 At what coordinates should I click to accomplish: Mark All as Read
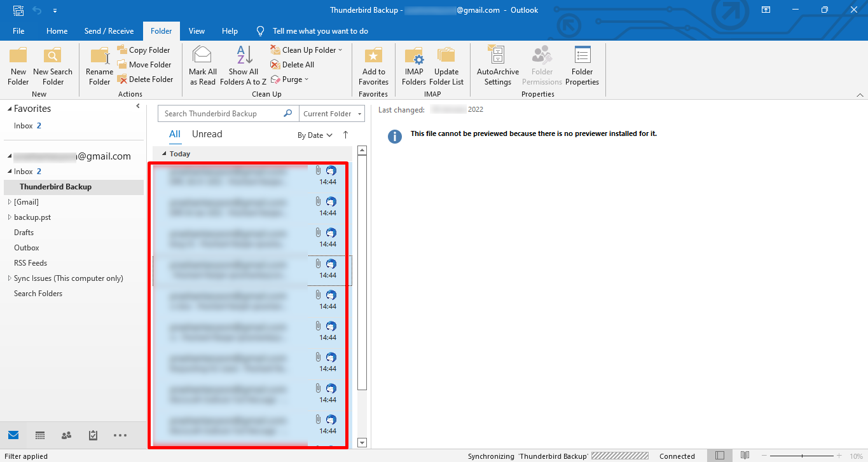[x=203, y=66]
